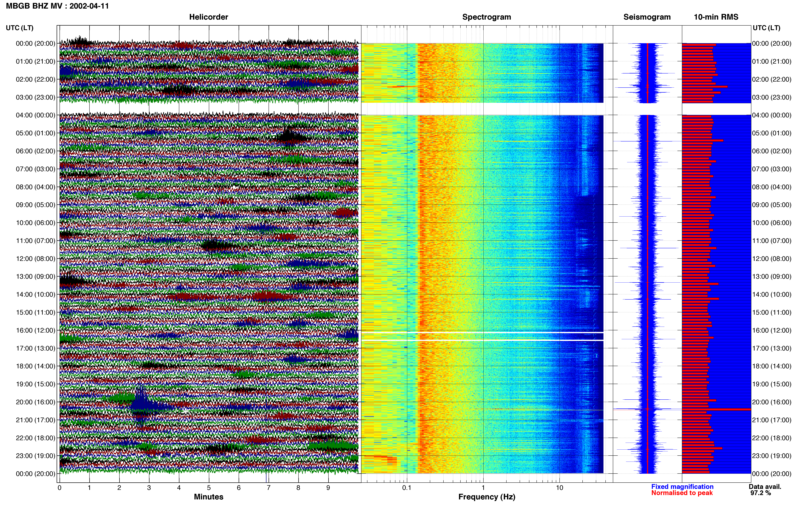Click the 0.1 tick on Frequency axis
This screenshot has width=812, height=508.
tap(407, 488)
